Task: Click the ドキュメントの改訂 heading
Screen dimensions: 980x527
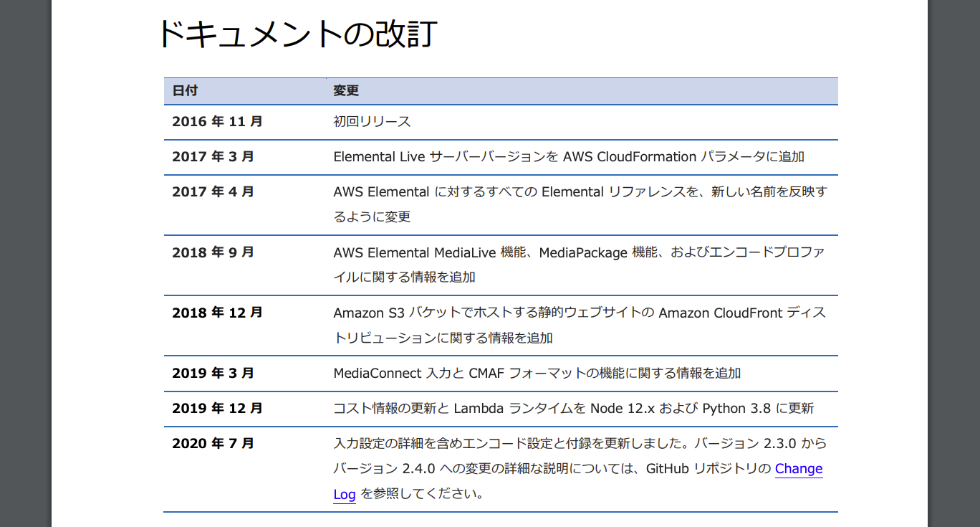Action: [297, 34]
